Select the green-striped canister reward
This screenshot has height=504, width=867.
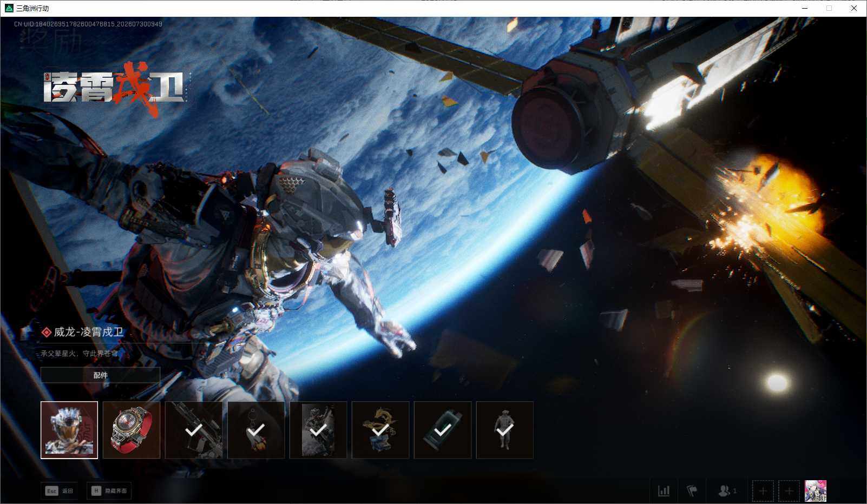(443, 430)
